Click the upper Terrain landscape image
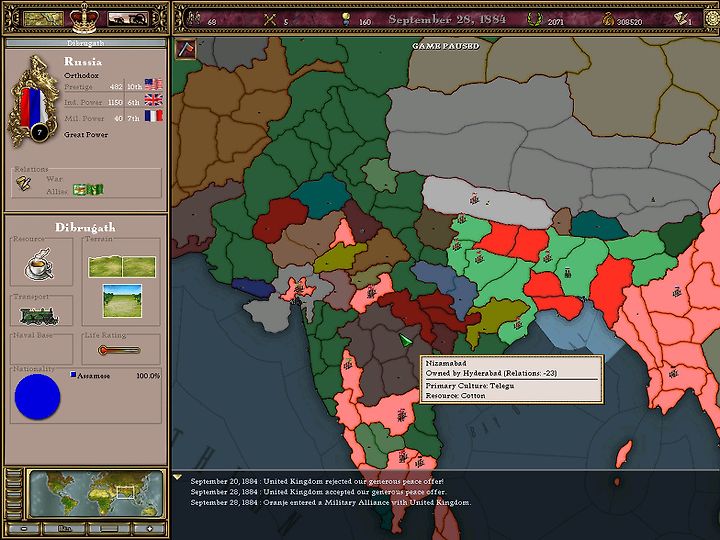The width and height of the screenshot is (720, 540). [122, 267]
